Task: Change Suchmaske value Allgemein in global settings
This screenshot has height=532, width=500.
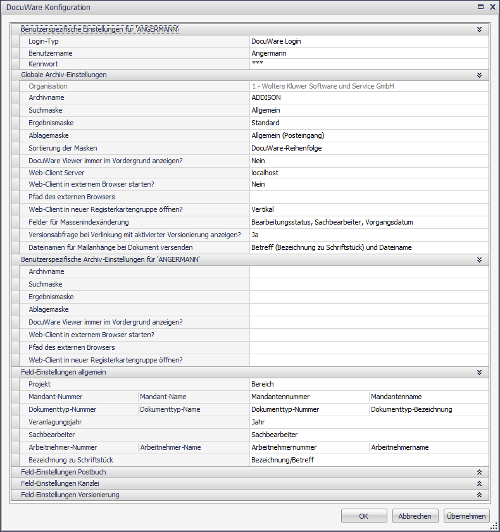Action: [369, 110]
